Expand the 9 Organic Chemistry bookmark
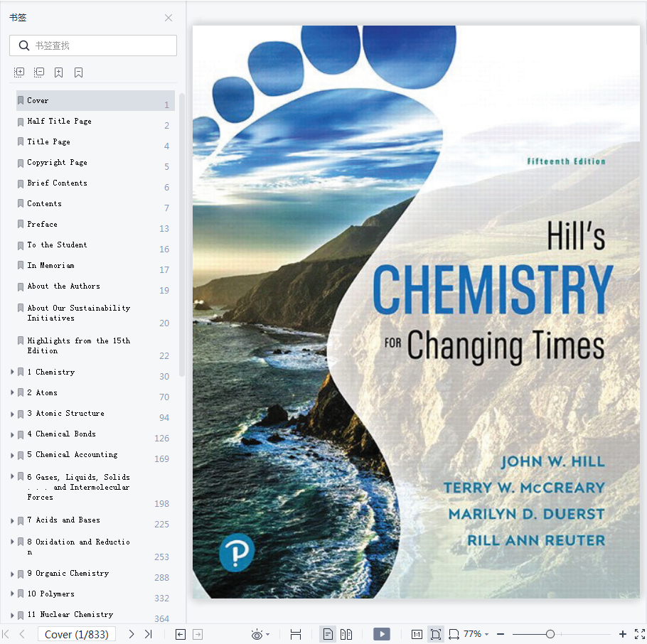This screenshot has width=647, height=644. pos(12,574)
